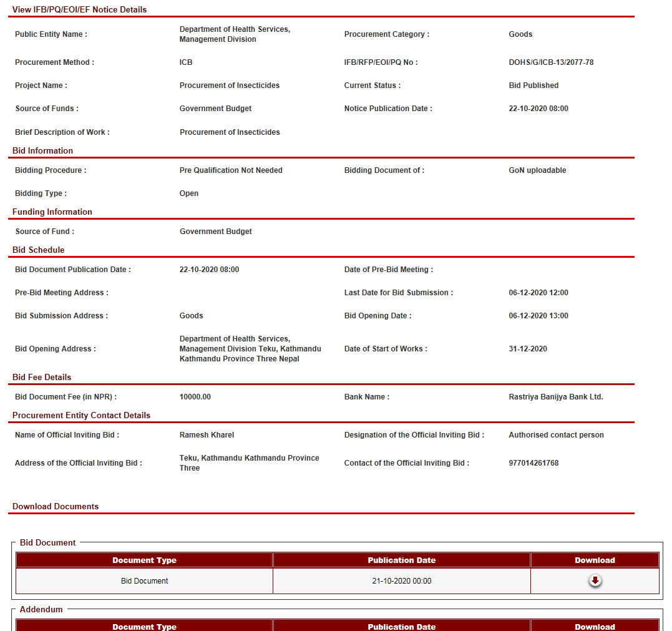The image size is (672, 631).
Task: Select the Rastriya Banijya Bank Ltd. text
Action: (x=556, y=397)
